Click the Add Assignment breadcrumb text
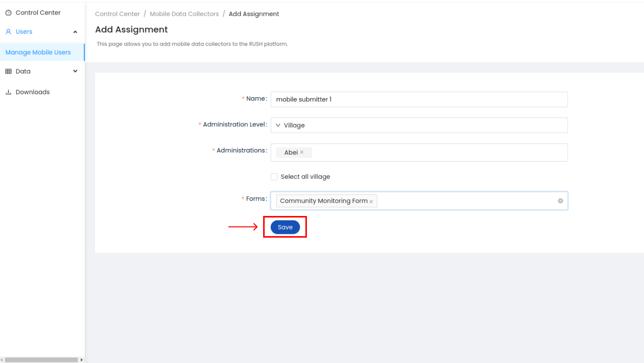 (x=254, y=14)
